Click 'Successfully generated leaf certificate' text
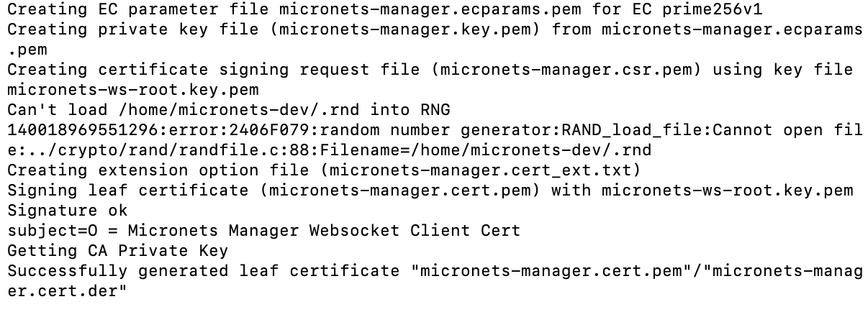868x312 pixels. (203, 272)
